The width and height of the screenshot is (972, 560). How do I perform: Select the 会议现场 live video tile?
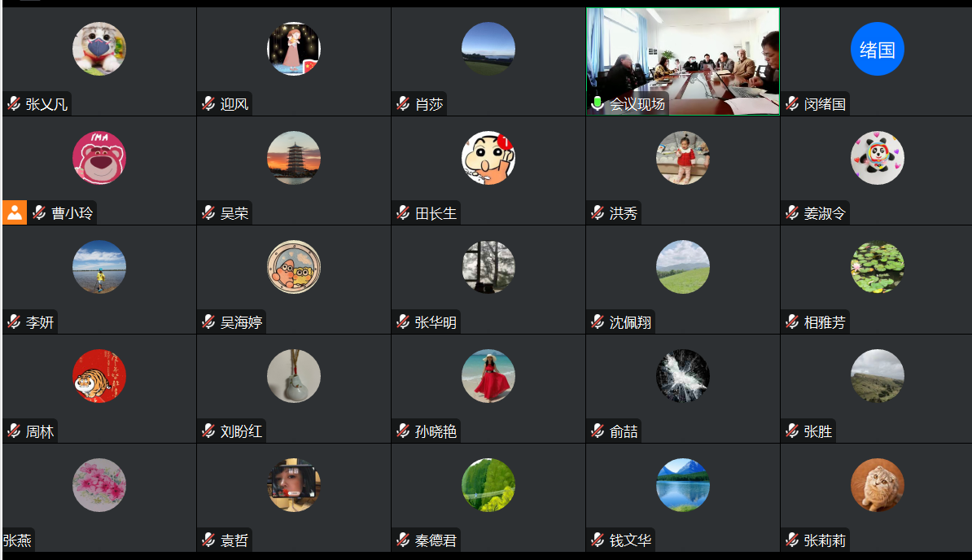pos(683,61)
